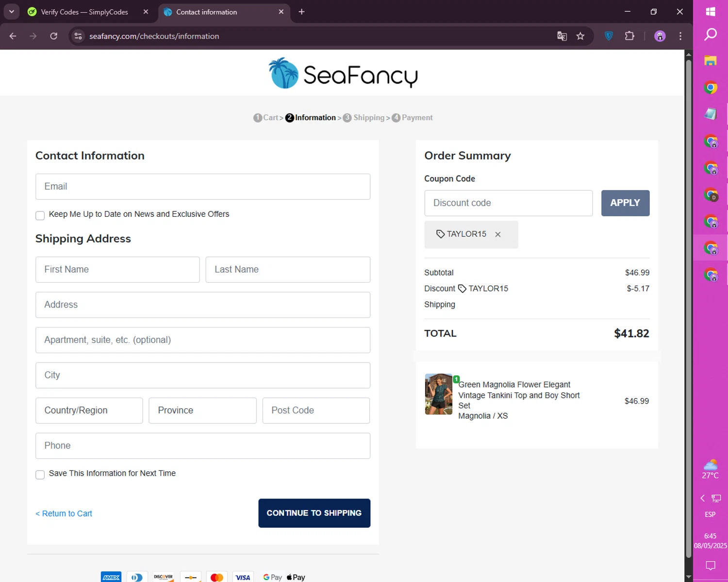728x582 pixels.
Task: Click the Mastercard payment icon
Action: point(216,577)
